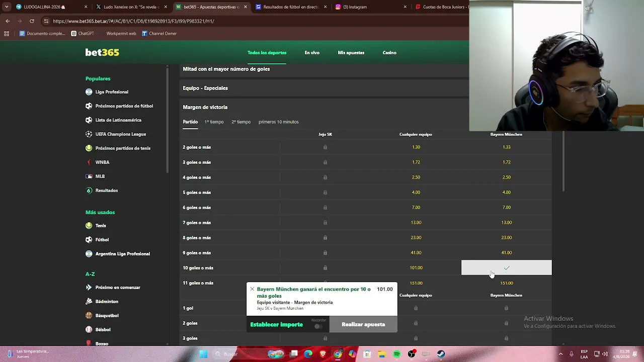
Task: Click the Bádminton sport icon
Action: tap(89, 302)
